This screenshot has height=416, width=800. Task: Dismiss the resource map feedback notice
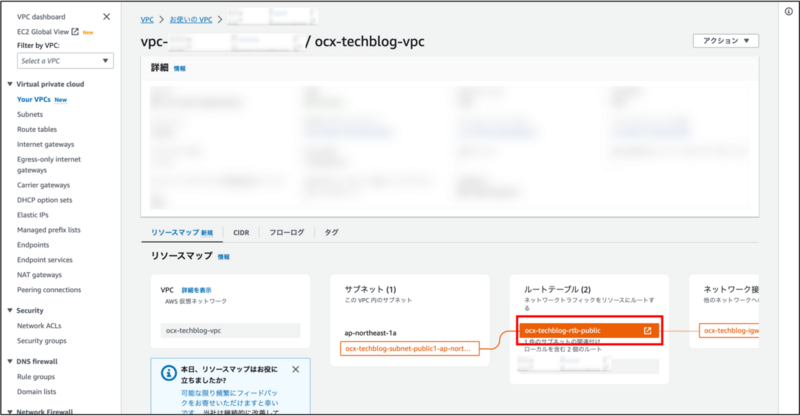click(295, 370)
